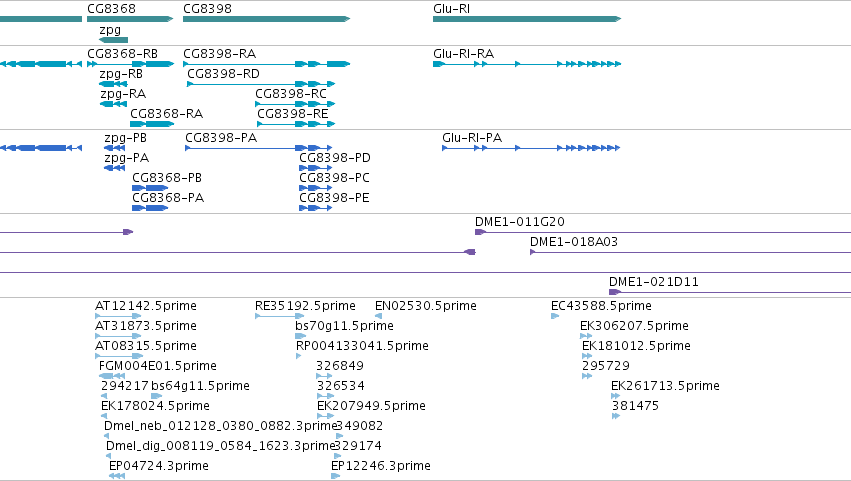
Task: Click protein CG8368-PA label
Action: pyautogui.click(x=168, y=198)
